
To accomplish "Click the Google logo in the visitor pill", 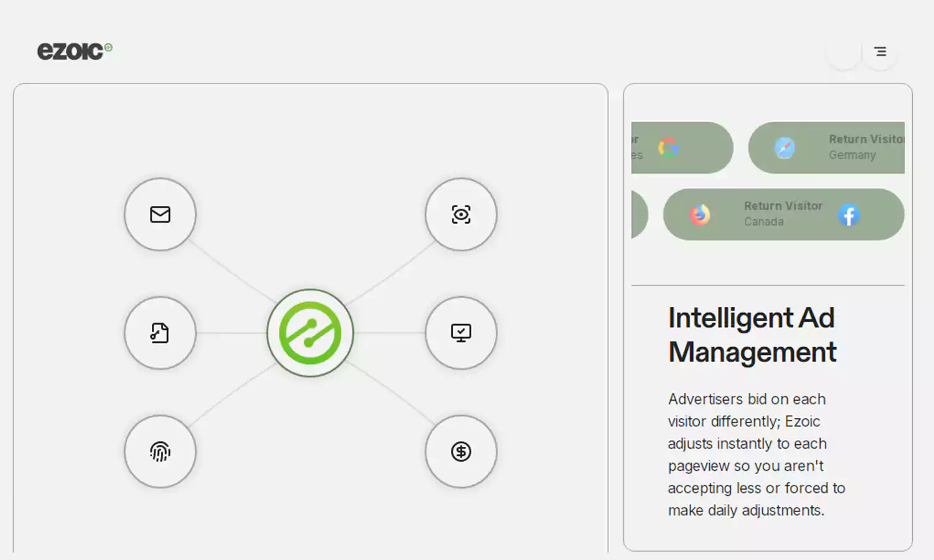I will (669, 147).
